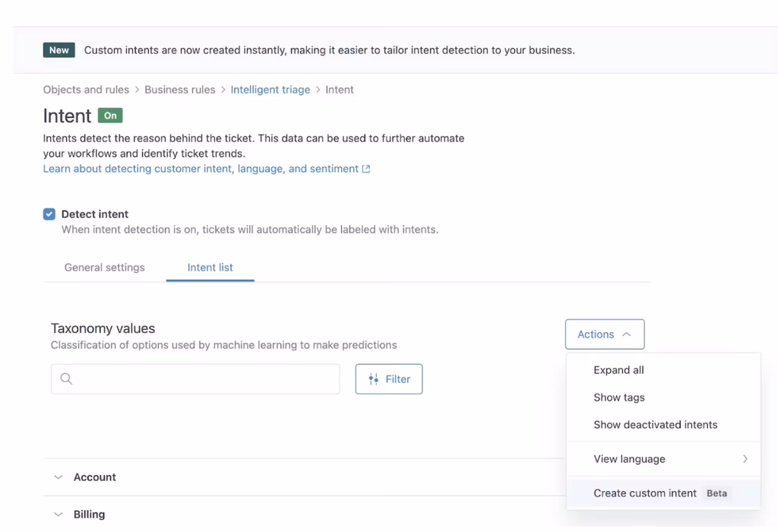The image size is (778, 532).
Task: Click the Intent breadcrumb at path end
Action: click(340, 90)
